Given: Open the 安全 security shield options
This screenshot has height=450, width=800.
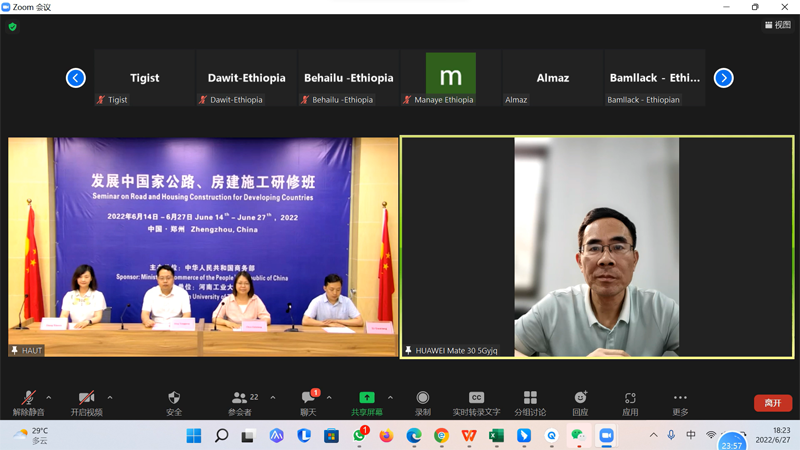Looking at the screenshot, I should tap(174, 402).
